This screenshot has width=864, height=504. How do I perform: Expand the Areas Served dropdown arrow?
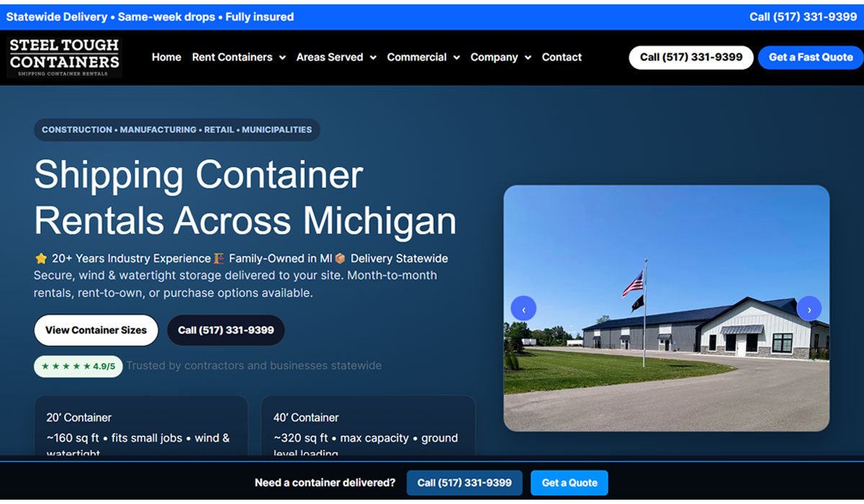373,58
